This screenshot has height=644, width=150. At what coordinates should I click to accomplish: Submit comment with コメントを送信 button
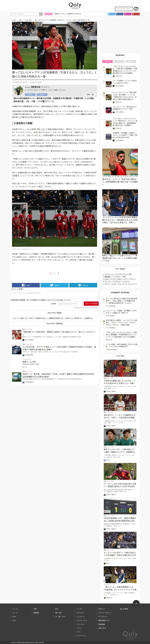click(x=91, y=303)
